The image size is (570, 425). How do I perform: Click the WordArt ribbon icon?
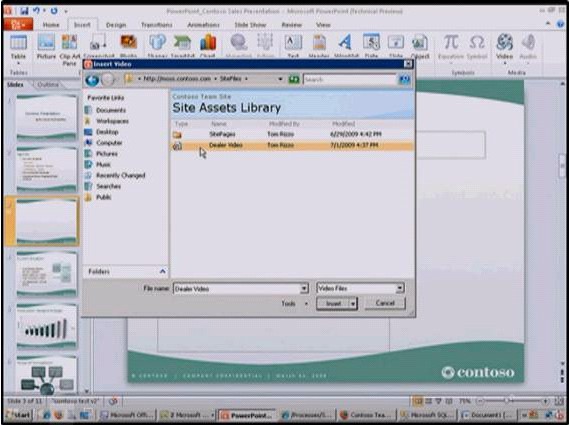click(346, 43)
